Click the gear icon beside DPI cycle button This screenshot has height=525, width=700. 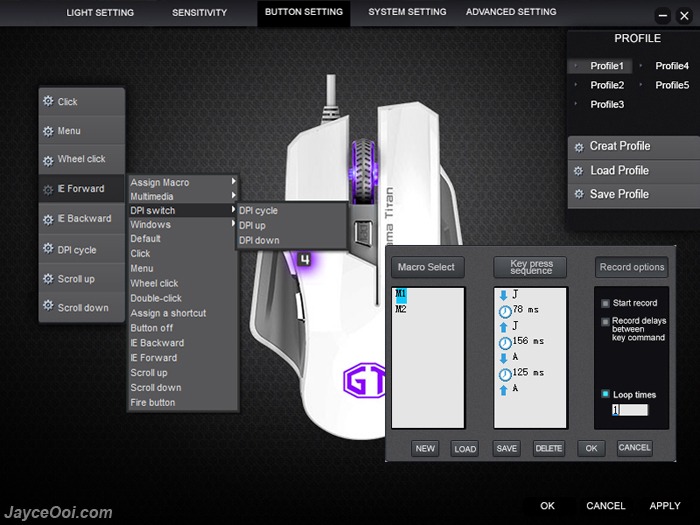coord(48,248)
